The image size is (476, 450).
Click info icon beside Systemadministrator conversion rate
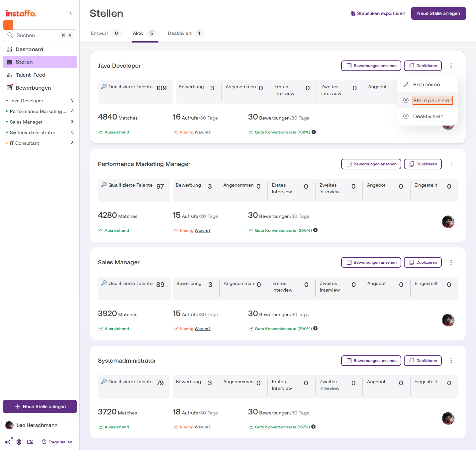tap(314, 427)
